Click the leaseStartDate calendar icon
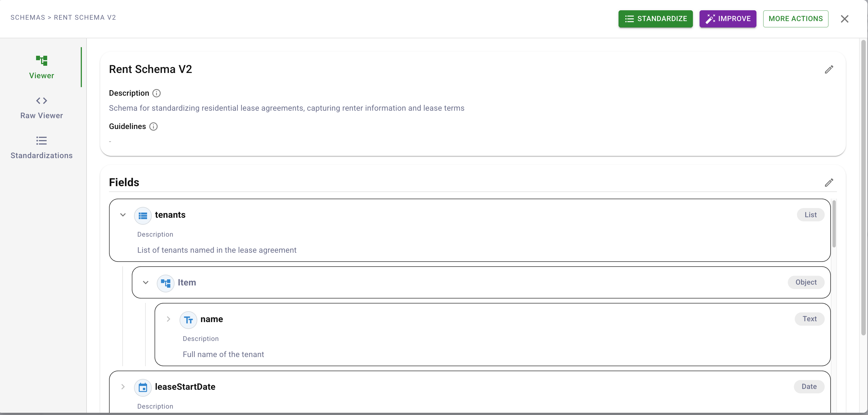Viewport: 868px width, 415px height. click(143, 387)
